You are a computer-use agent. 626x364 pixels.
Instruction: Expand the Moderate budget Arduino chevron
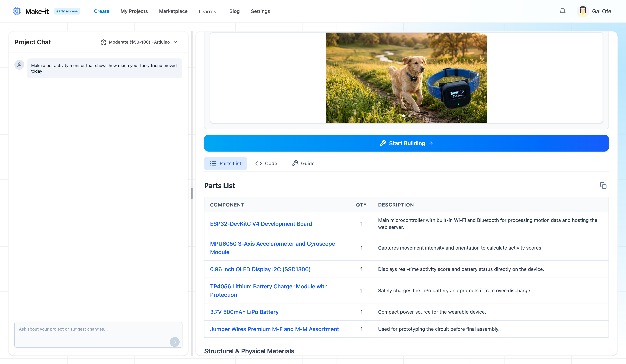pyautogui.click(x=175, y=42)
